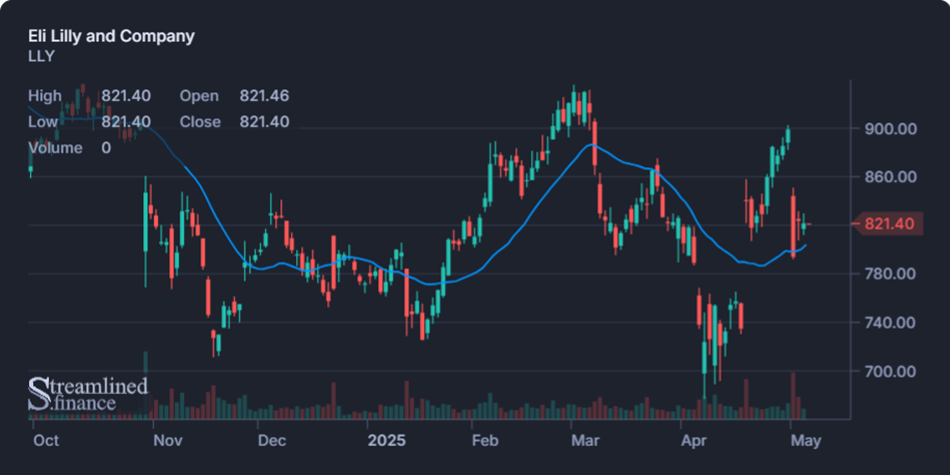Click the Apr label on time axis
Screen dimensions: 950x475
[x=693, y=440]
